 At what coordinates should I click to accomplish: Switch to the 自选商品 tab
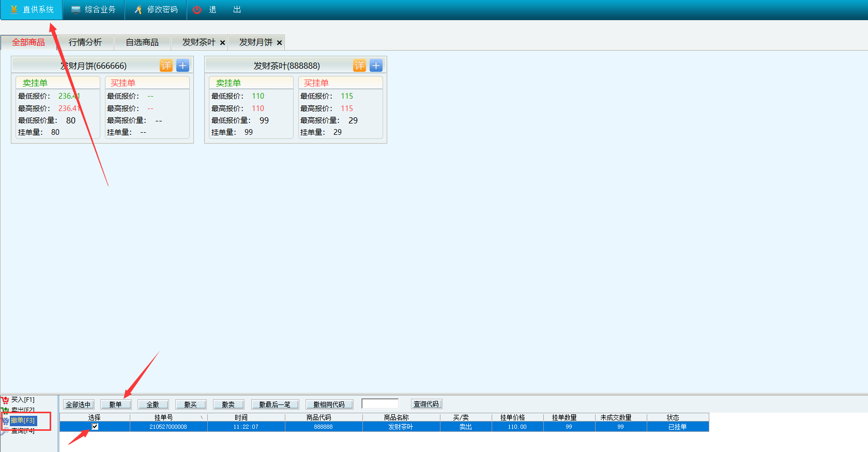click(142, 42)
